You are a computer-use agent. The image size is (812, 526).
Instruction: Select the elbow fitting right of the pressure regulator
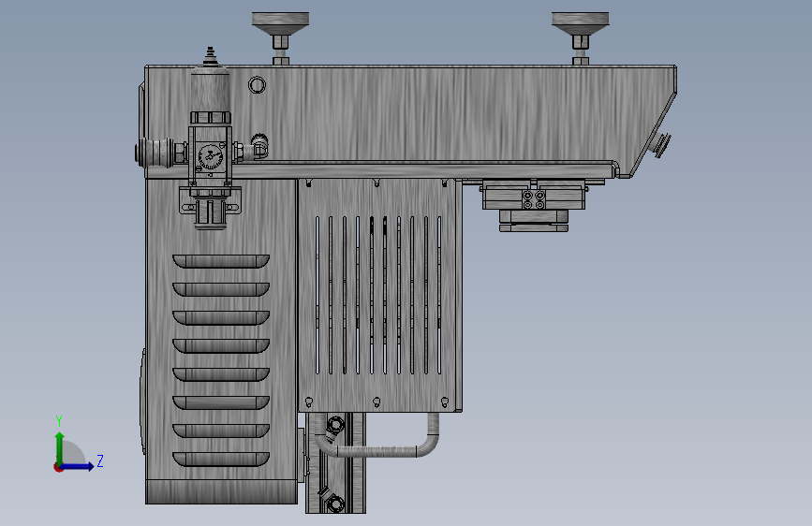[x=259, y=145]
